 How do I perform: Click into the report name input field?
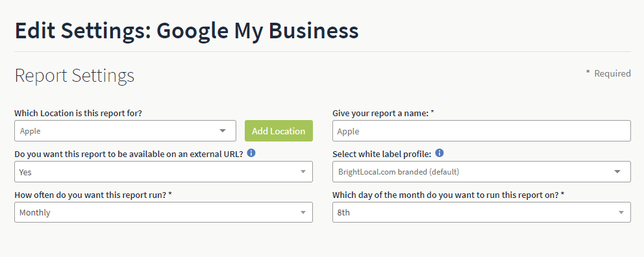point(481,131)
